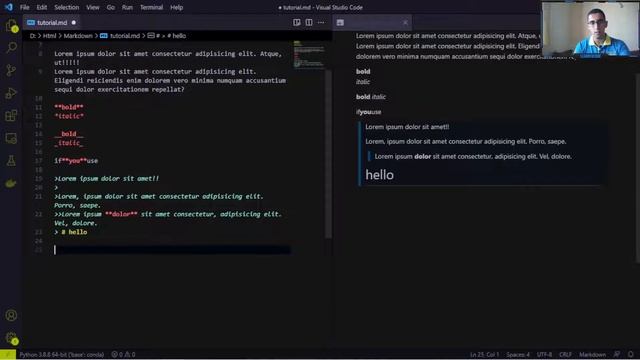Open the Accounts menu icon
The height and width of the screenshot is (360, 640).
(11, 315)
